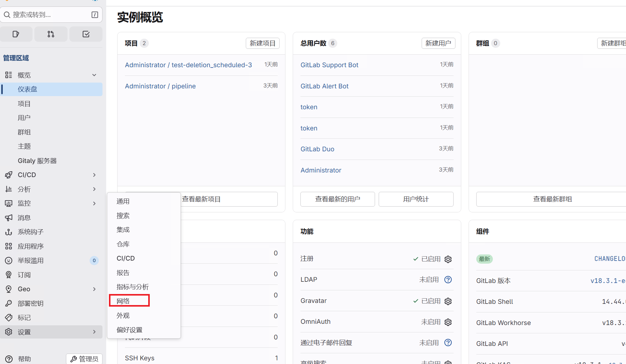Select 偏好设置 in the settings flyout menu

tap(129, 330)
